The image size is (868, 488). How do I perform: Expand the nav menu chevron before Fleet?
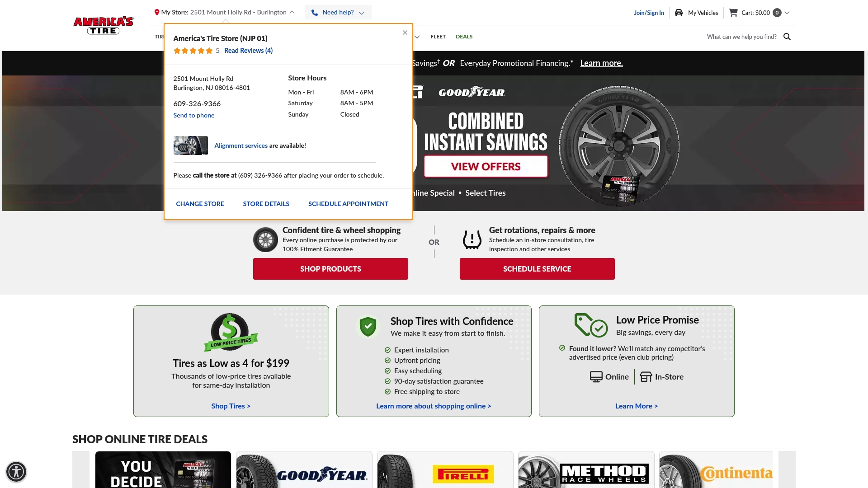(x=417, y=37)
